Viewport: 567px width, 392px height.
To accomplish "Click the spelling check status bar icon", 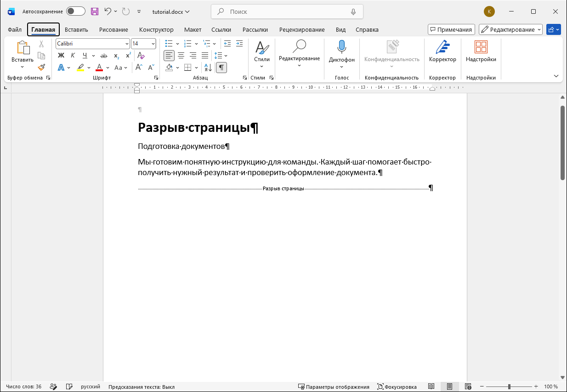I will [x=69, y=386].
